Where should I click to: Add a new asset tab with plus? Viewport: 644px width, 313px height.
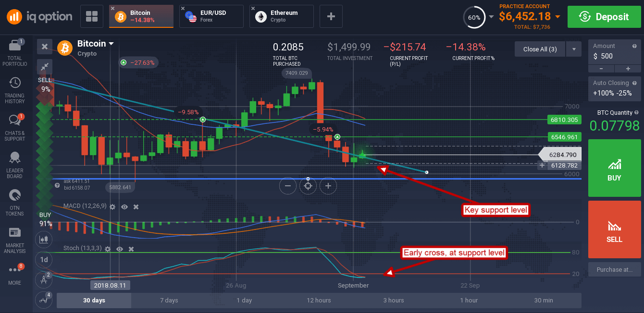331,16
